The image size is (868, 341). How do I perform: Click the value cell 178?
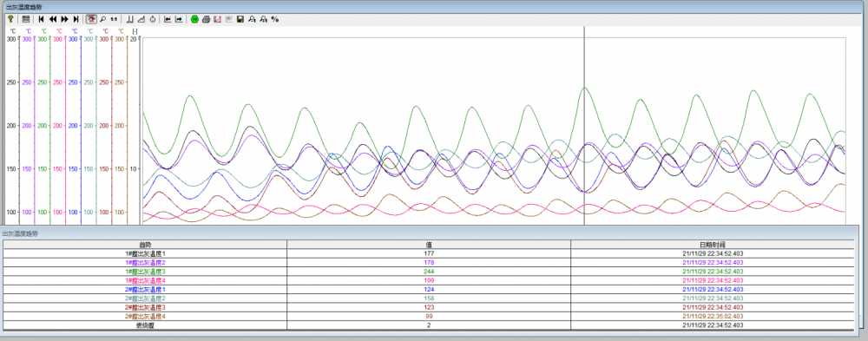pos(429,262)
